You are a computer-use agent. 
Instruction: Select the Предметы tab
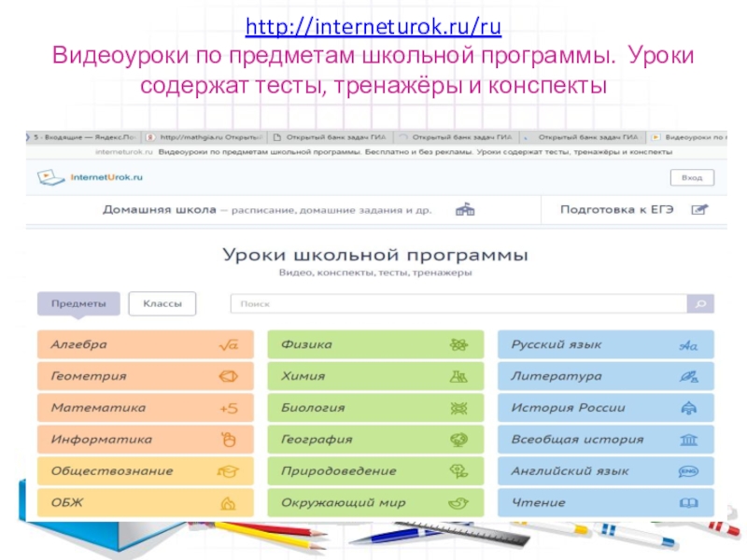tap(78, 303)
